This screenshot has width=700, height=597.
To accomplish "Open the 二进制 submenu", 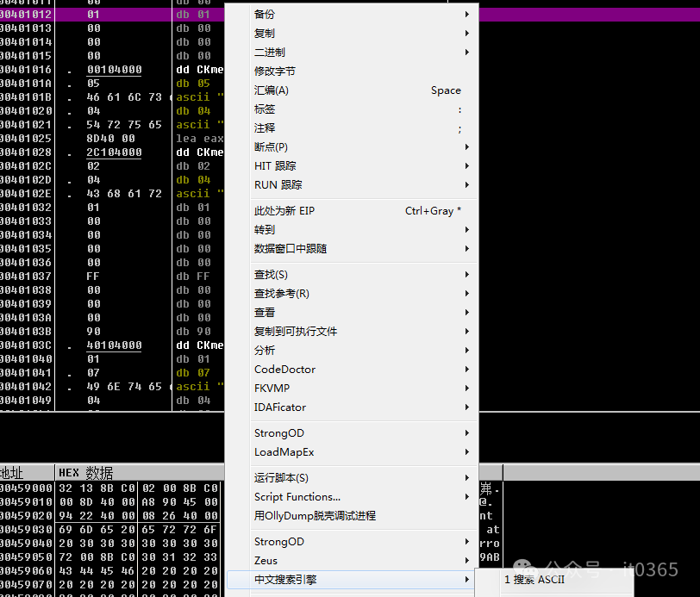I will (269, 53).
